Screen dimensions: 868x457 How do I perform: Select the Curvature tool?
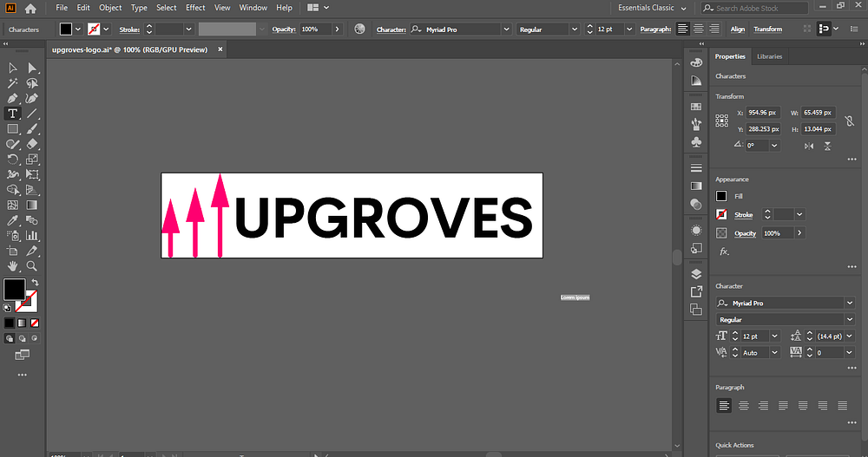click(32, 99)
